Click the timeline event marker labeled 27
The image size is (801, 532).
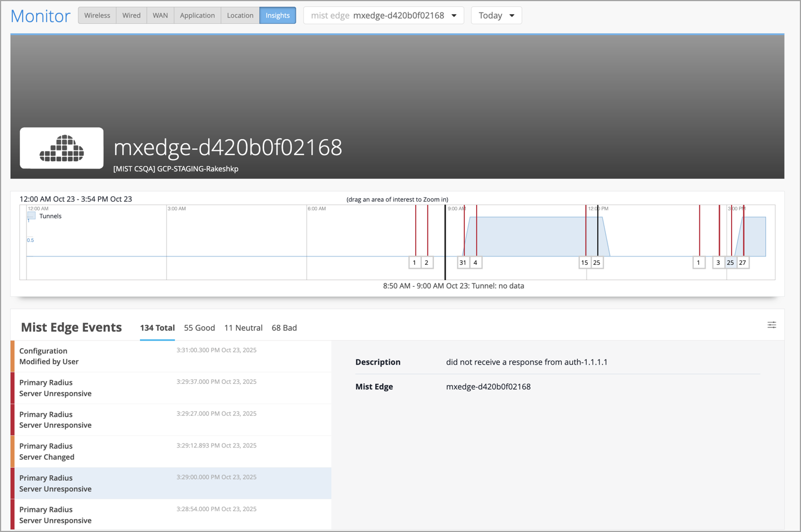743,263
